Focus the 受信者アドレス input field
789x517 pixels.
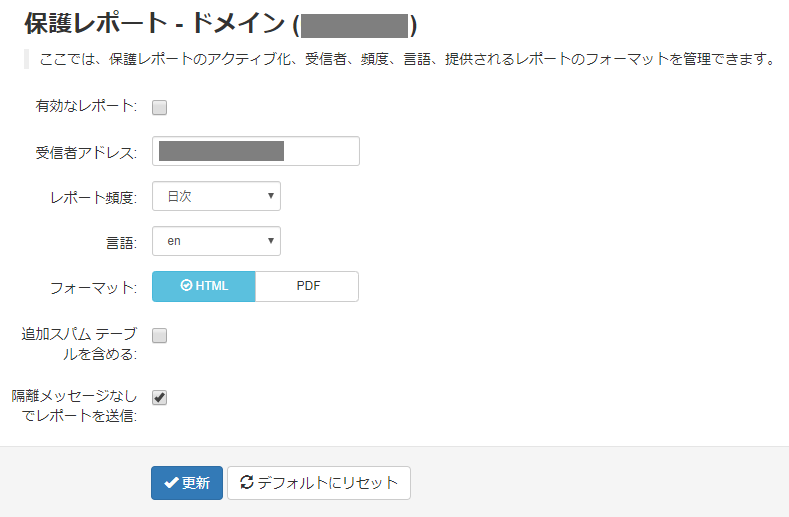click(256, 151)
